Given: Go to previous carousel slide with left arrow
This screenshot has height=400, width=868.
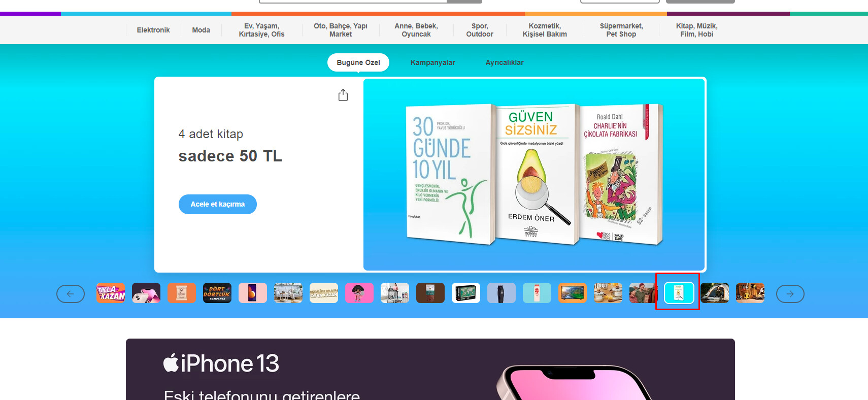Looking at the screenshot, I should pos(71,294).
